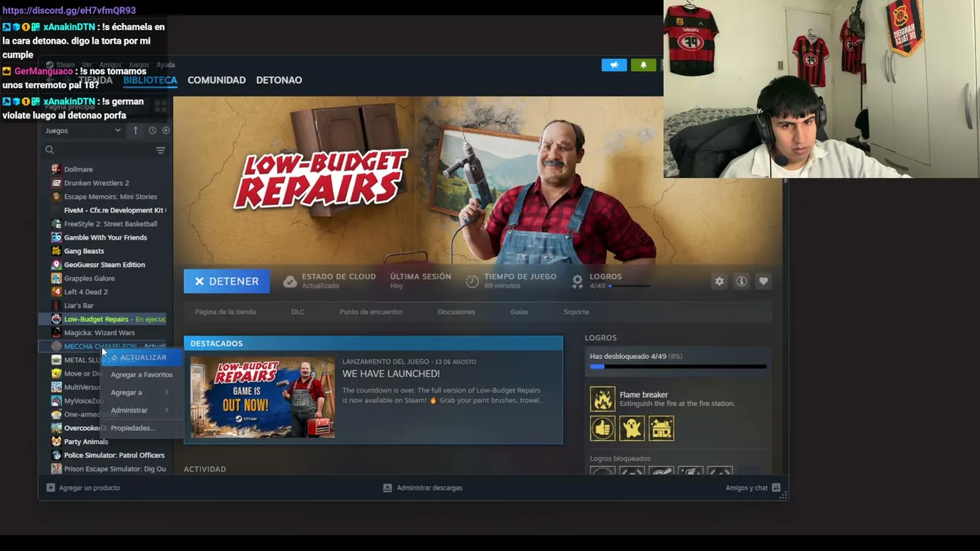980x551 pixels.
Task: Click the Amigos y chat icon
Action: point(776,487)
